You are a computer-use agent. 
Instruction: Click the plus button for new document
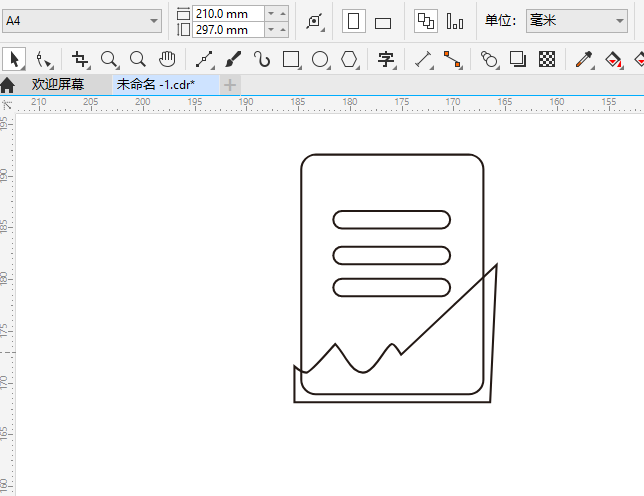[230, 85]
